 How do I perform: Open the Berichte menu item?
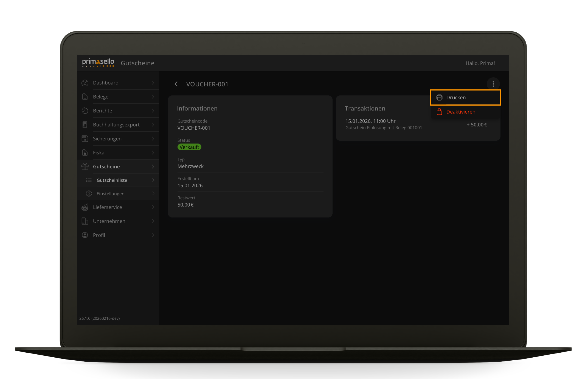pos(118,111)
